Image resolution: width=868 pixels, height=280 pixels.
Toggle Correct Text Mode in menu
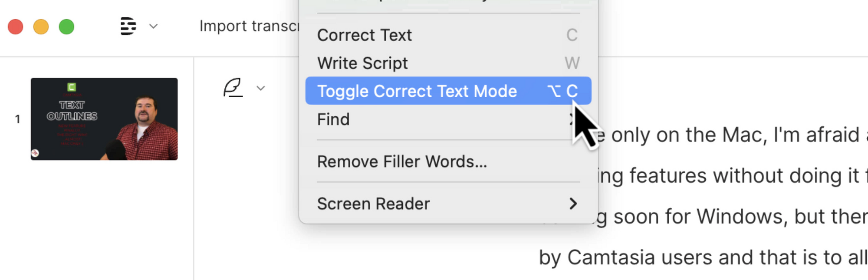point(417,91)
